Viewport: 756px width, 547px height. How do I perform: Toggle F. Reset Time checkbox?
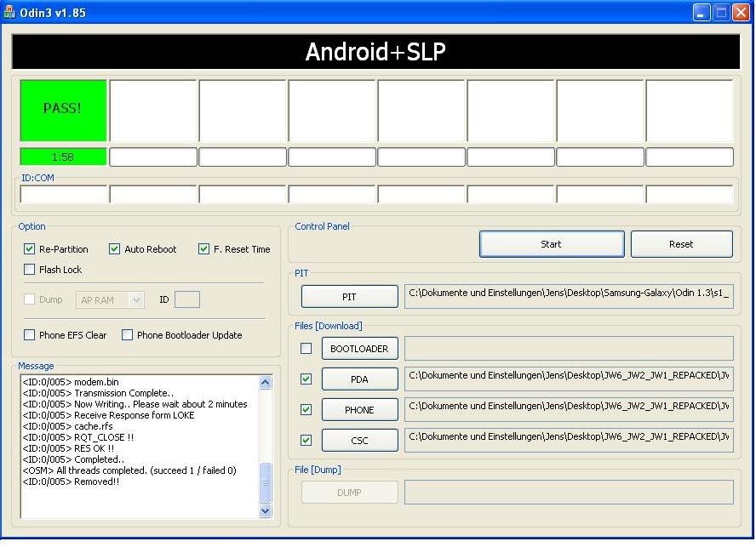tap(204, 249)
